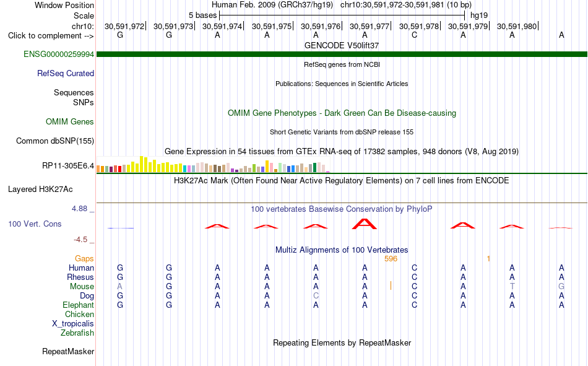Viewport: 588px width, 366px height.
Task: Click the gray G in Mouse row
Action: pos(561,286)
